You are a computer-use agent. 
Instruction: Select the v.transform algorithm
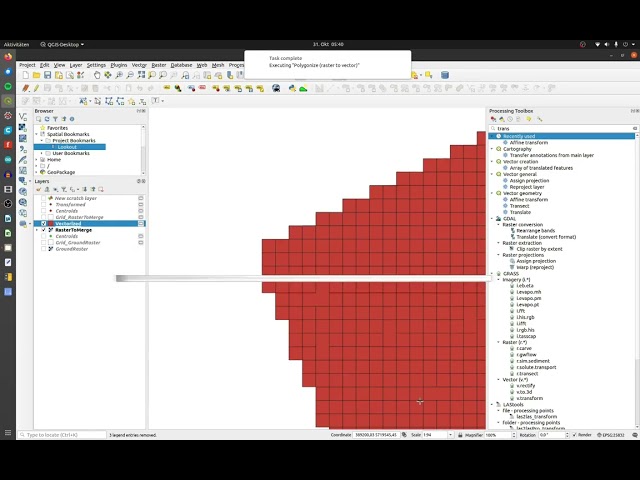coord(530,398)
